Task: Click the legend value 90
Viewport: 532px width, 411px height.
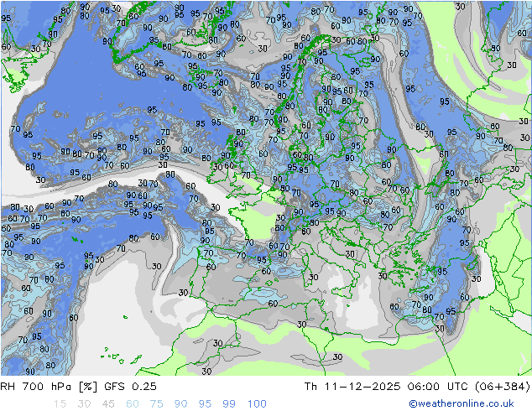Action: [181, 404]
